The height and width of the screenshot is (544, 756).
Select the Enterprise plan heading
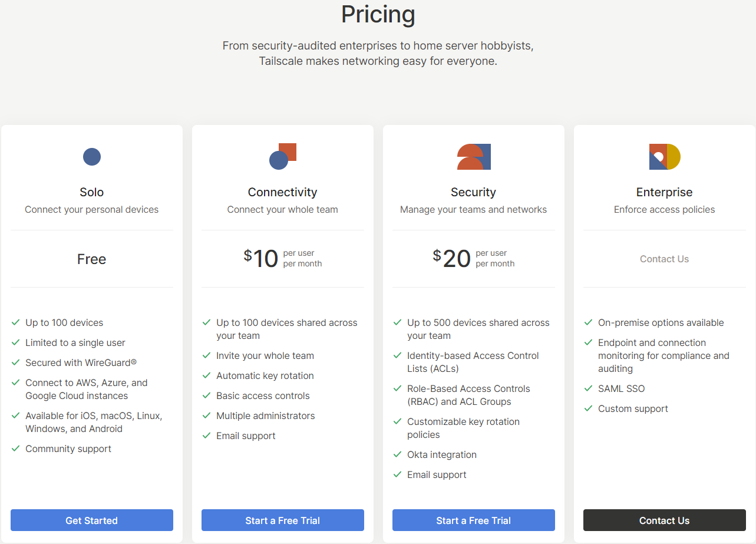tap(664, 192)
